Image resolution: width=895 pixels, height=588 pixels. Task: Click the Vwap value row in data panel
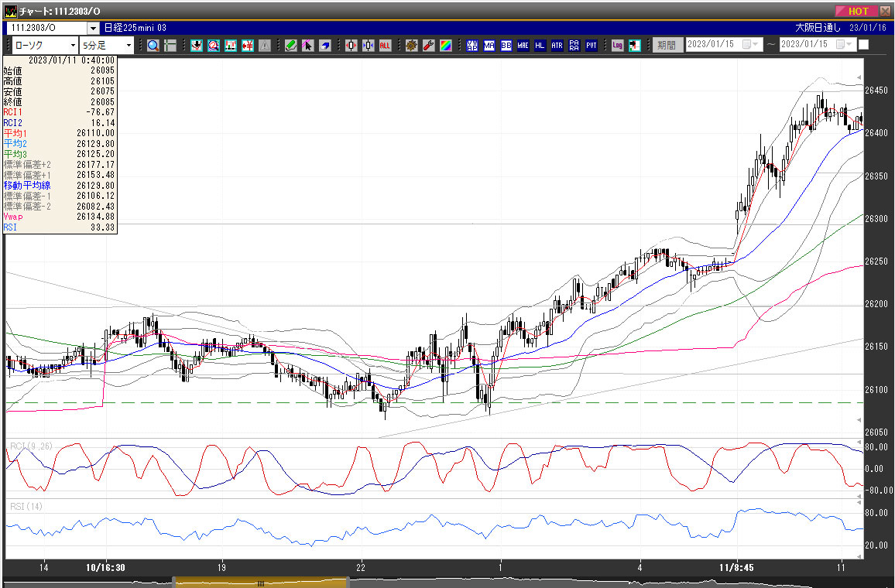(x=60, y=217)
